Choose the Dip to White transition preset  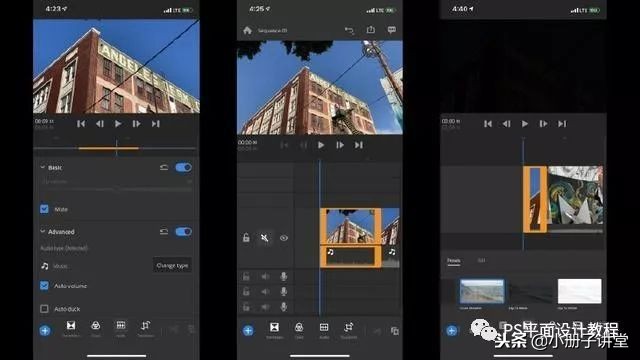[x=580, y=291]
